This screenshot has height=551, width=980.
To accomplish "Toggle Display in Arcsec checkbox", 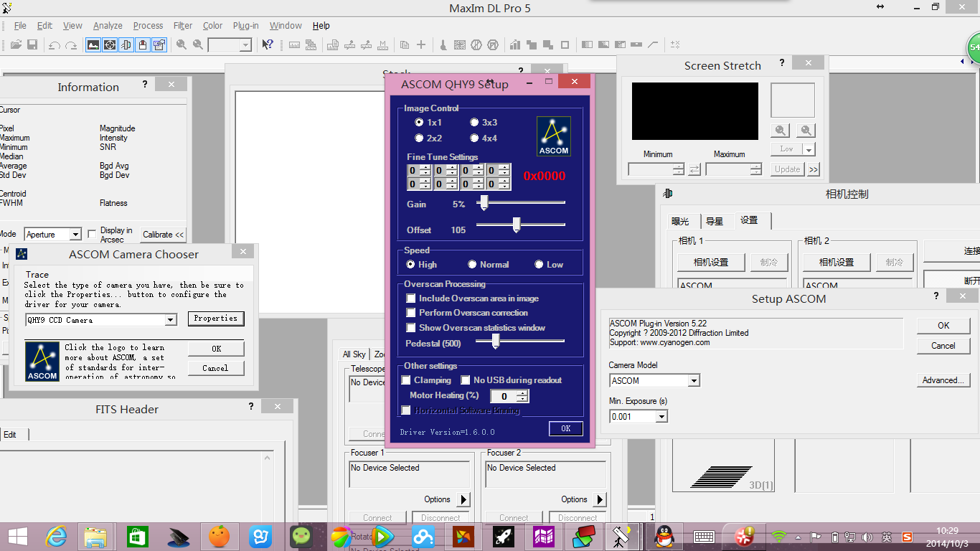I will point(92,234).
